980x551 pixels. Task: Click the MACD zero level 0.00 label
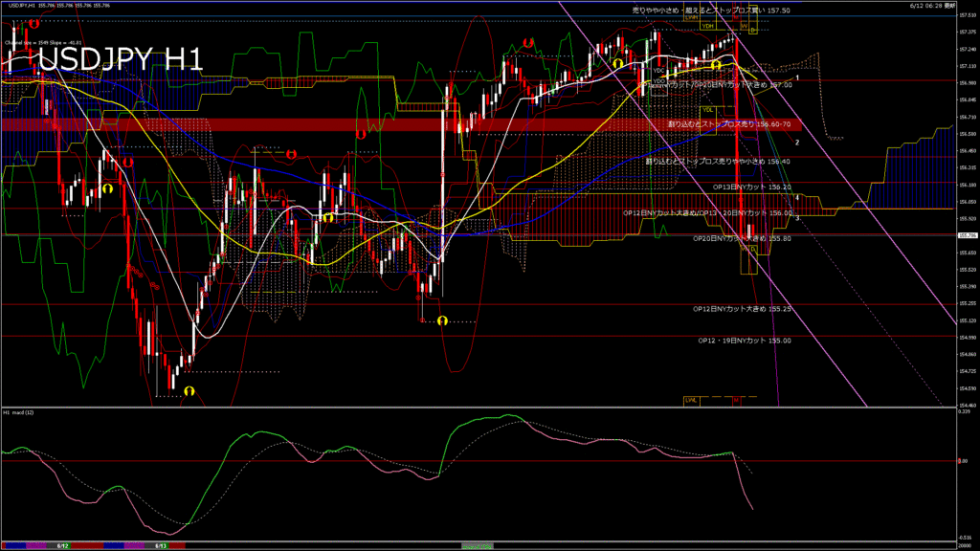tap(963, 461)
